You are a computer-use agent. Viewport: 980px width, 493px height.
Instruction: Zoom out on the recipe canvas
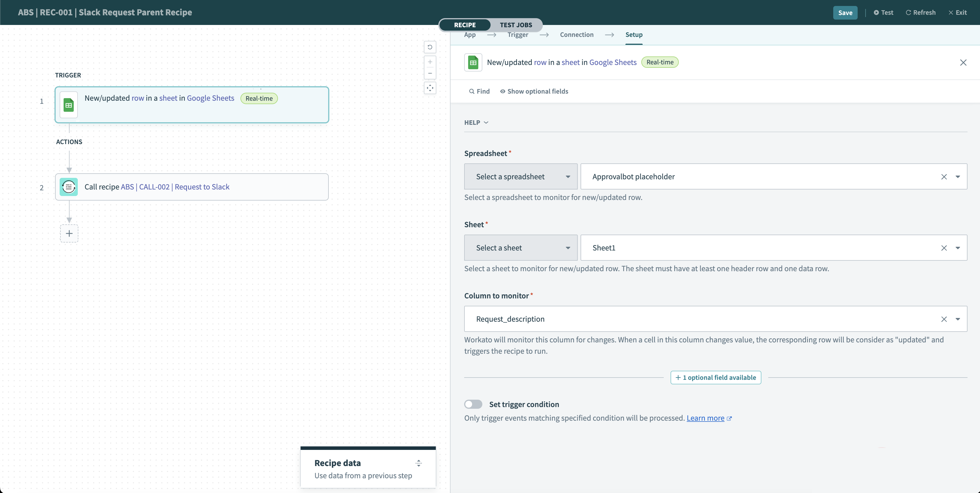tap(430, 73)
